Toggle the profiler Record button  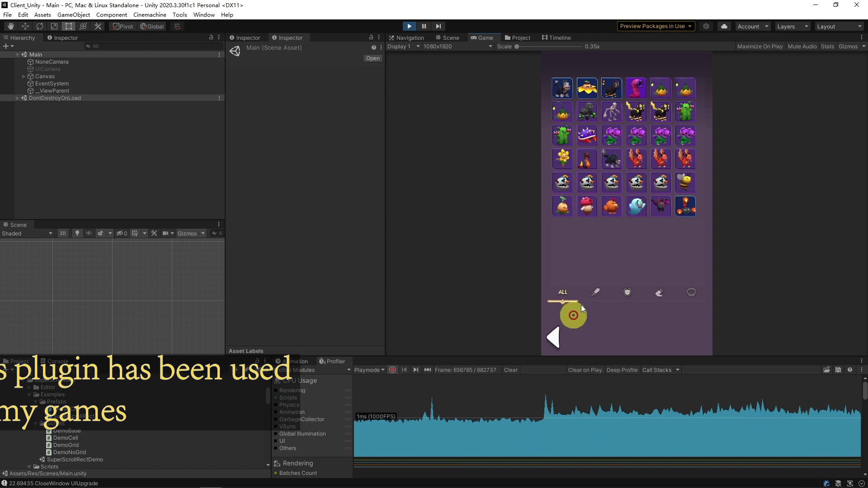tap(392, 370)
